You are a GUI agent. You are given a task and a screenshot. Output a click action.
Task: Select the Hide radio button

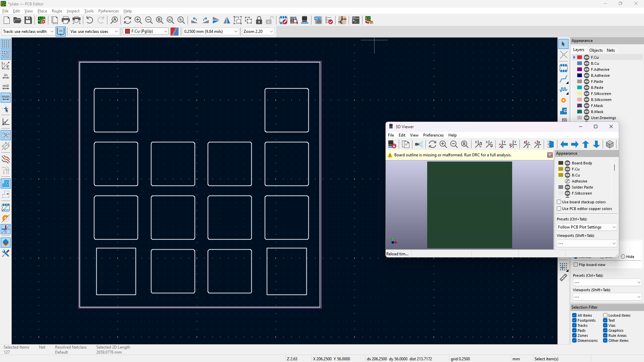(x=623, y=257)
